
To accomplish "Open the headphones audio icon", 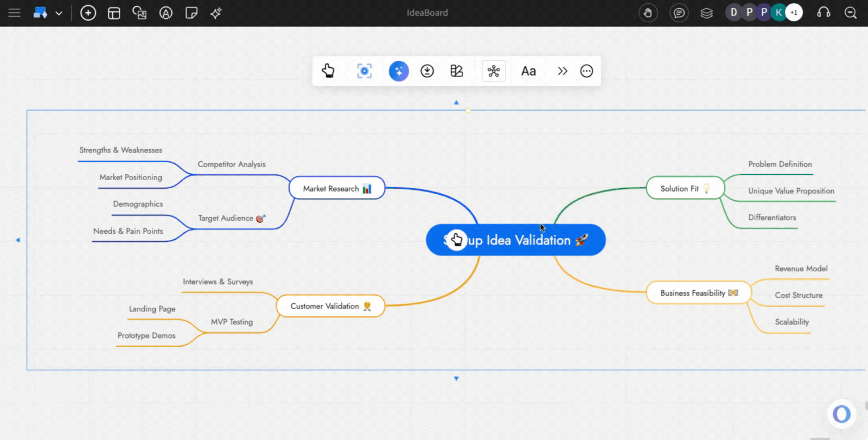I will (x=824, y=12).
